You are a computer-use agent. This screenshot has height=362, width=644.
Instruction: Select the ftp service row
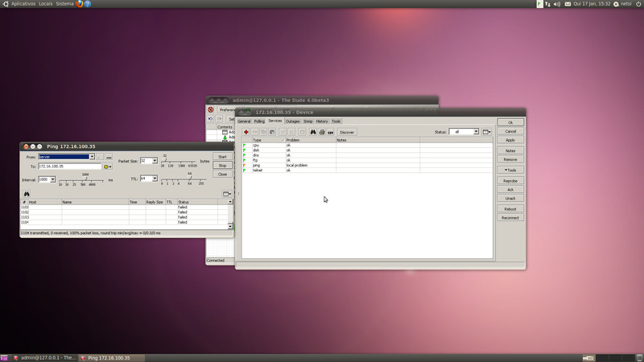coord(367,160)
